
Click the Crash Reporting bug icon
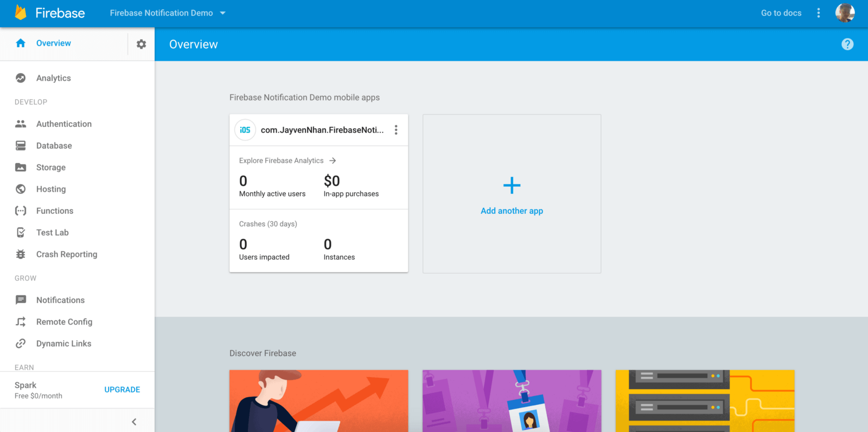coord(21,254)
